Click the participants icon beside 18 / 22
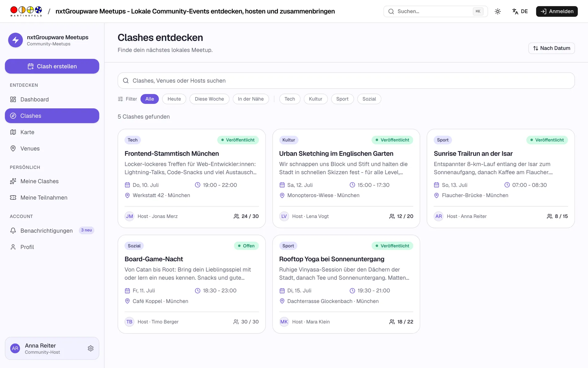 (392, 322)
